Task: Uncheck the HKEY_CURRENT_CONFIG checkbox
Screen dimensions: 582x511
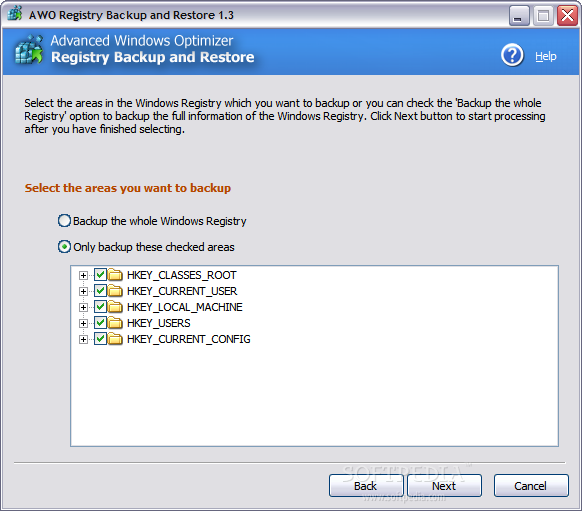Action: 100,338
